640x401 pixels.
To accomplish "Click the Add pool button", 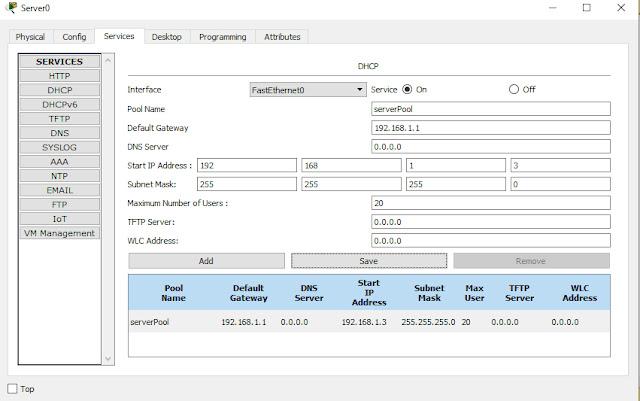I will [x=206, y=261].
